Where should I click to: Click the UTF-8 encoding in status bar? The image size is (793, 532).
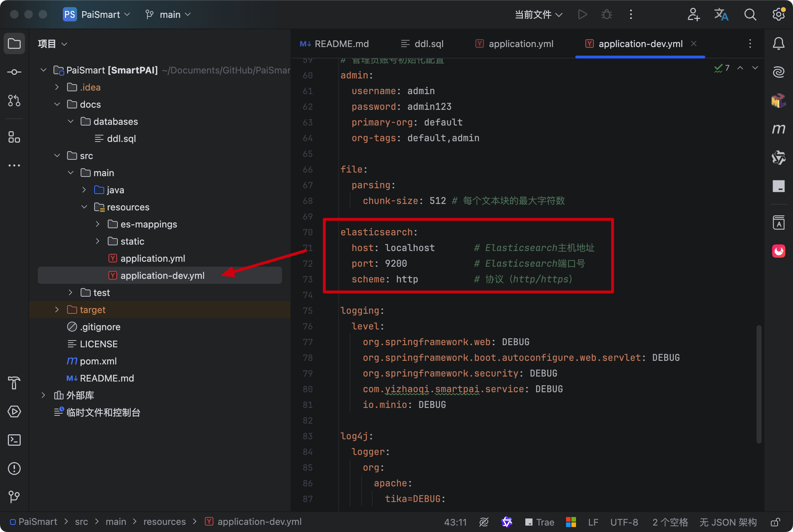pyautogui.click(x=624, y=522)
